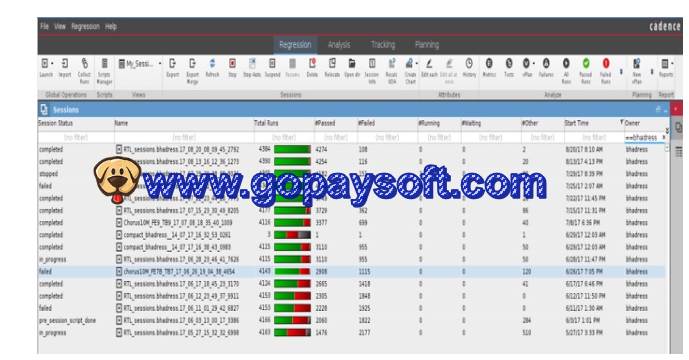
Task: Sort by the Start Time column header
Action: point(576,124)
